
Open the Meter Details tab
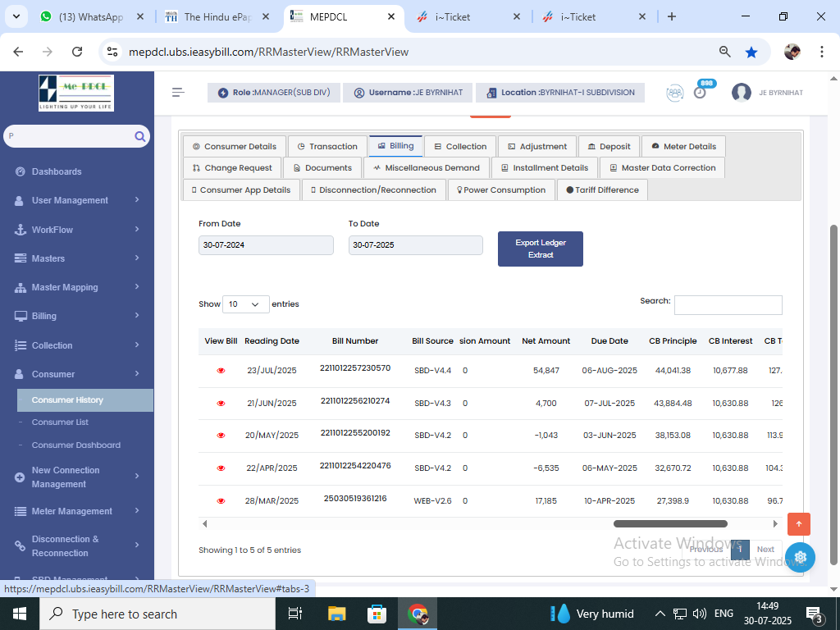point(683,147)
